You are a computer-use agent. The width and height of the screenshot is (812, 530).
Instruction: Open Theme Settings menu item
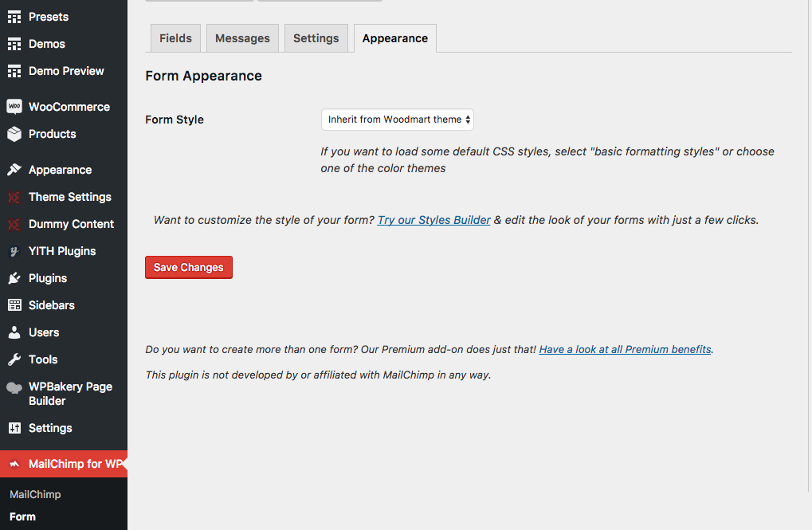tap(64, 198)
